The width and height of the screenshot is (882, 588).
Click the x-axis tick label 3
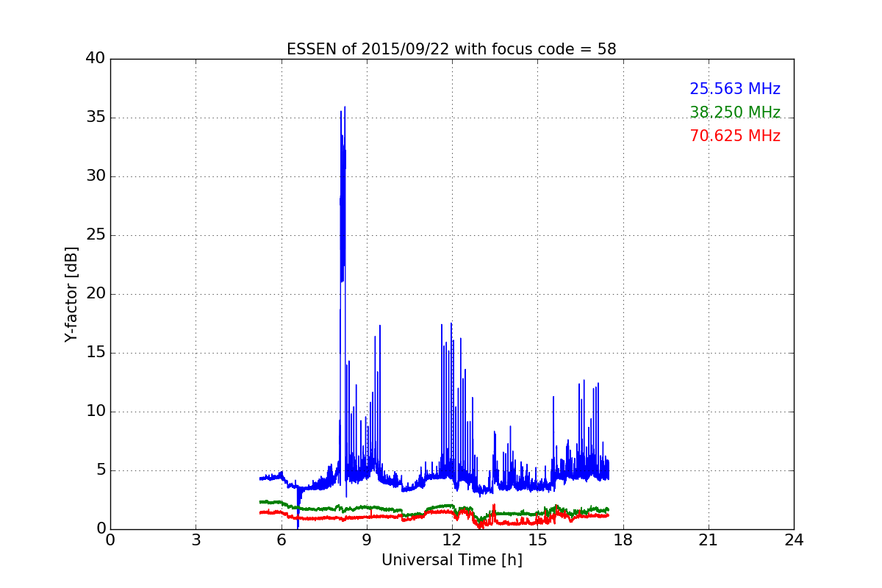click(196, 540)
